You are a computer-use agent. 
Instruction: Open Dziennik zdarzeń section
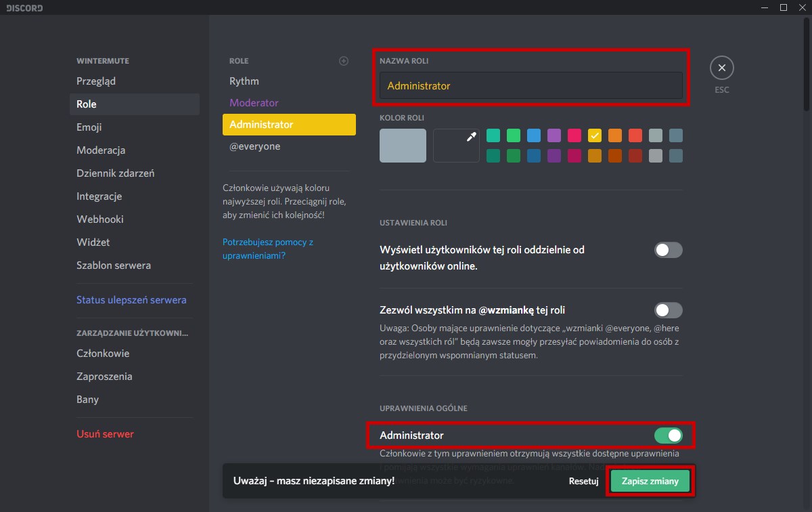tap(135, 173)
